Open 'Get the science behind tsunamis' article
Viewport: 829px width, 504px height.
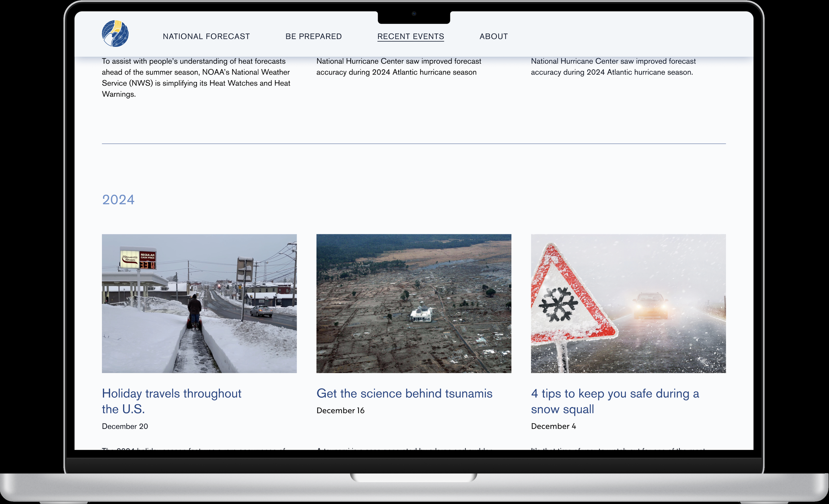coord(405,393)
